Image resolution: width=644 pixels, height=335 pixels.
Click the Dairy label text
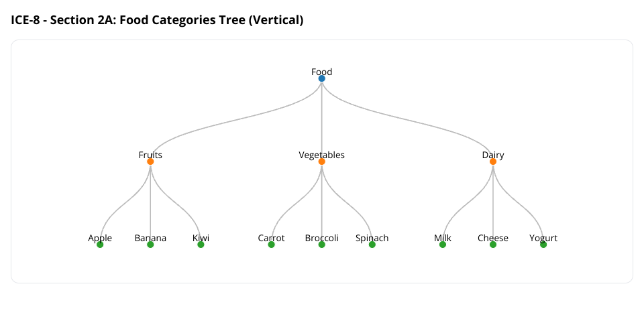(x=493, y=155)
